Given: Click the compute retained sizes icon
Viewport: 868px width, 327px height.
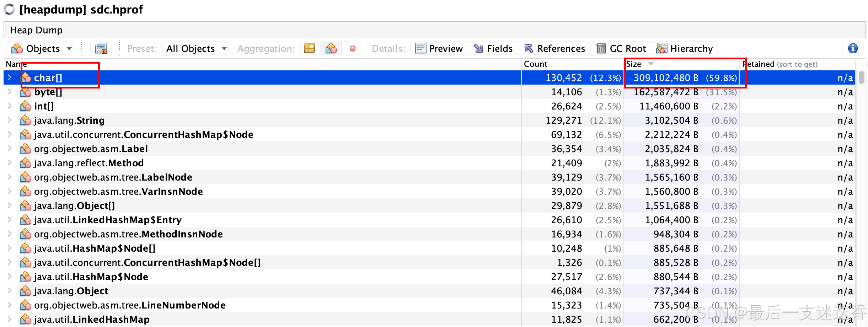Looking at the screenshot, I should point(101,48).
